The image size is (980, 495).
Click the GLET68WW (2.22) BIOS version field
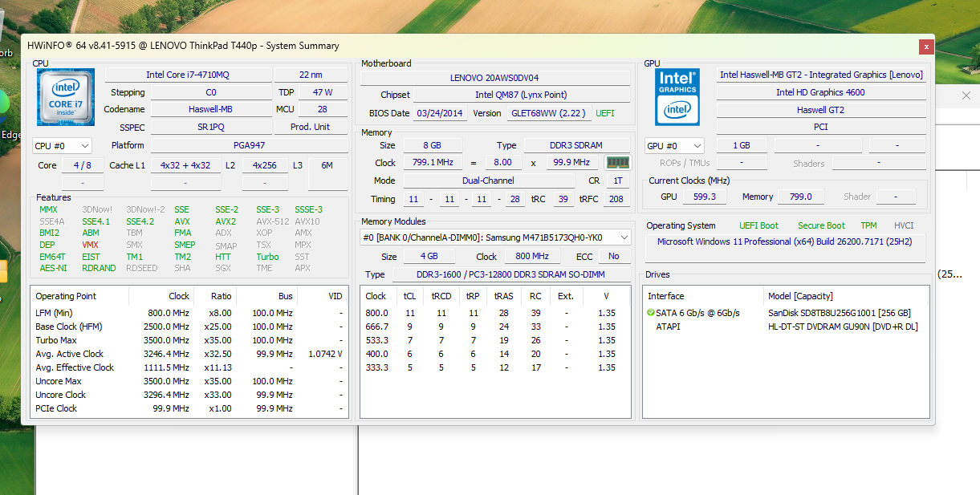pos(548,113)
